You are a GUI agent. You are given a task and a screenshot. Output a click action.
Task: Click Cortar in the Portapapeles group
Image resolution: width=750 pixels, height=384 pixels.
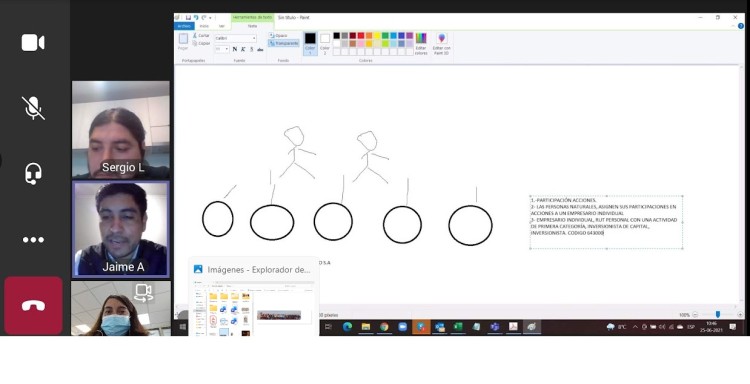(x=201, y=35)
